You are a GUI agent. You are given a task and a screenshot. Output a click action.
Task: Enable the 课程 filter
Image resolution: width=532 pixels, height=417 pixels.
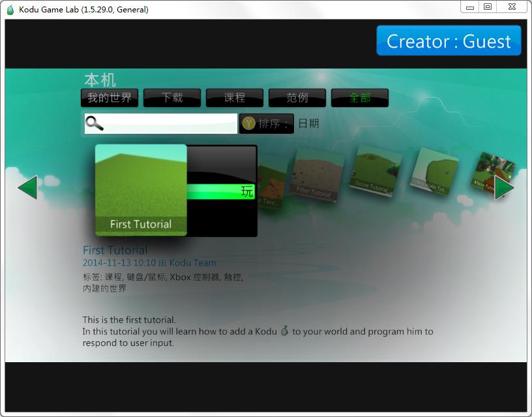point(235,97)
